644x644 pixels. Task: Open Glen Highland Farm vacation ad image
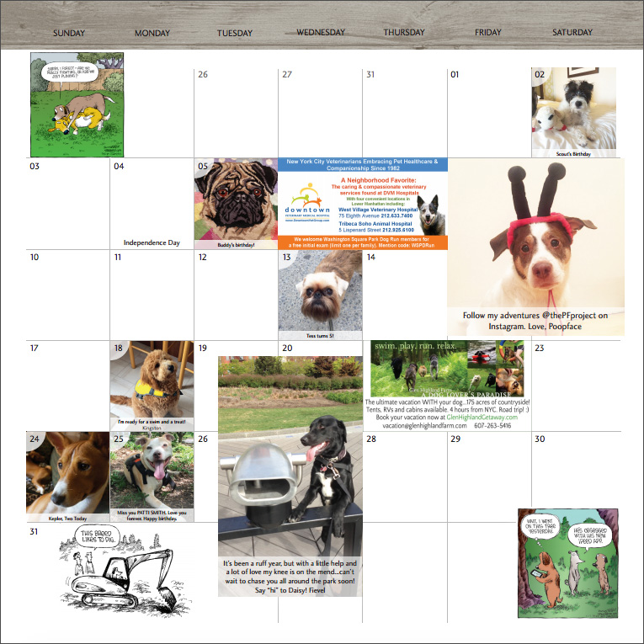click(x=447, y=368)
